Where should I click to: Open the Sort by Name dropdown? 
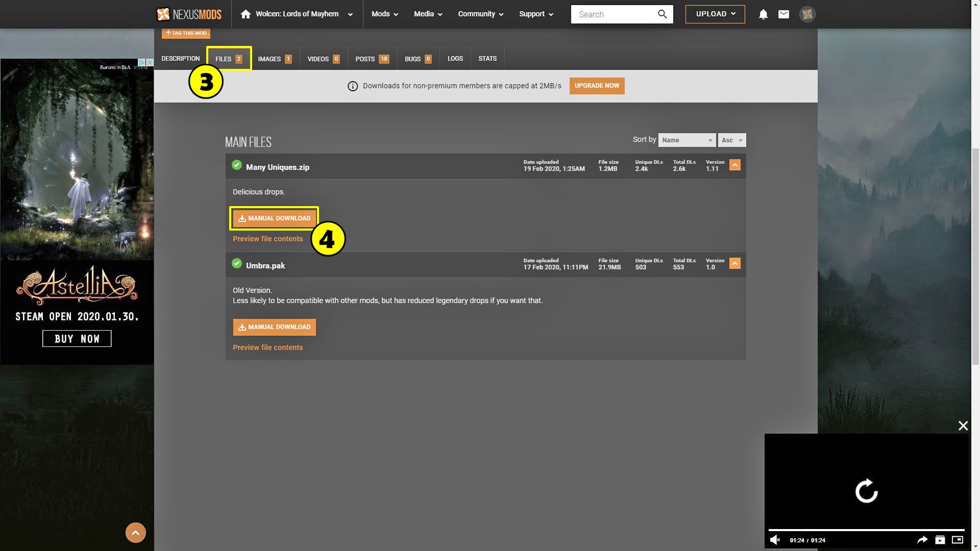687,140
